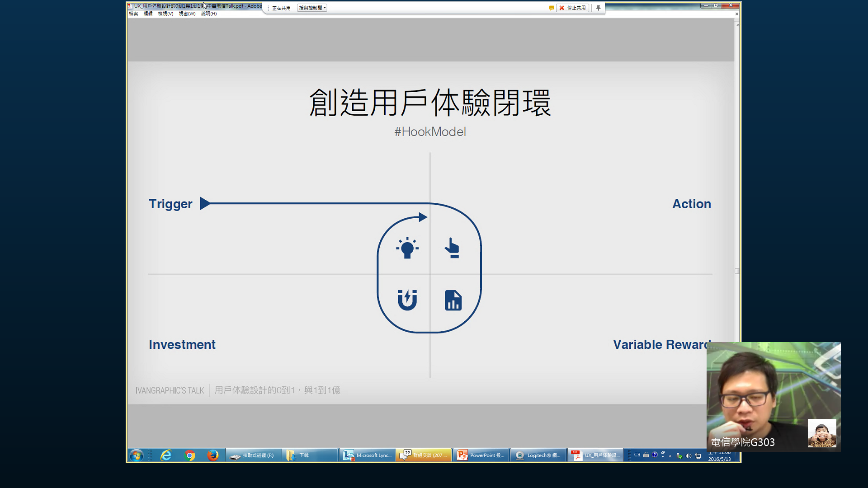Pin the sharing toolbar with pushpin icon
Screen dimensions: 868x488
coord(598,8)
